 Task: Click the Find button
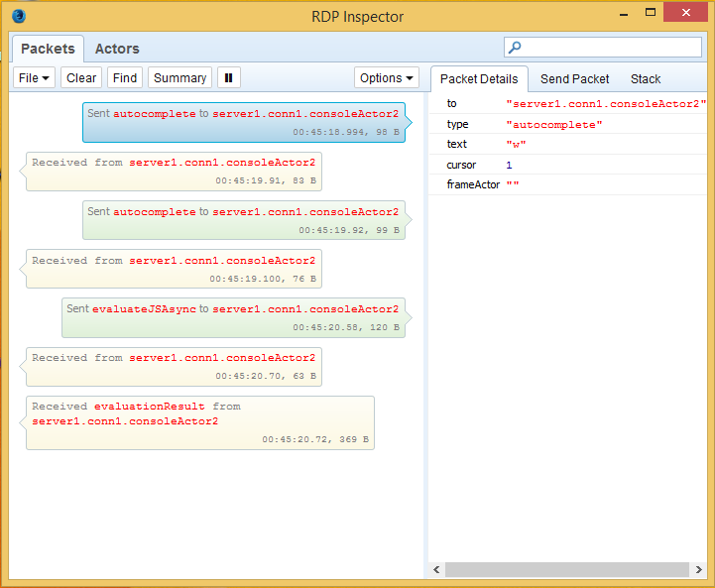pyautogui.click(x=125, y=78)
